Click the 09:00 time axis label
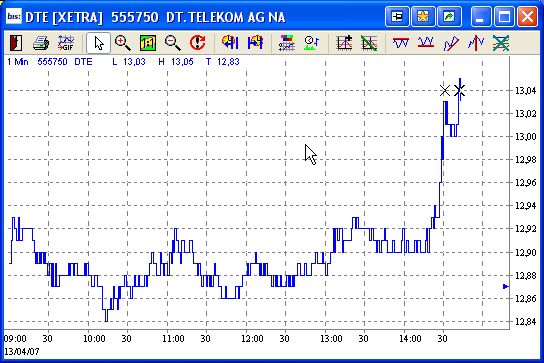This screenshot has width=544, height=363. (x=15, y=338)
